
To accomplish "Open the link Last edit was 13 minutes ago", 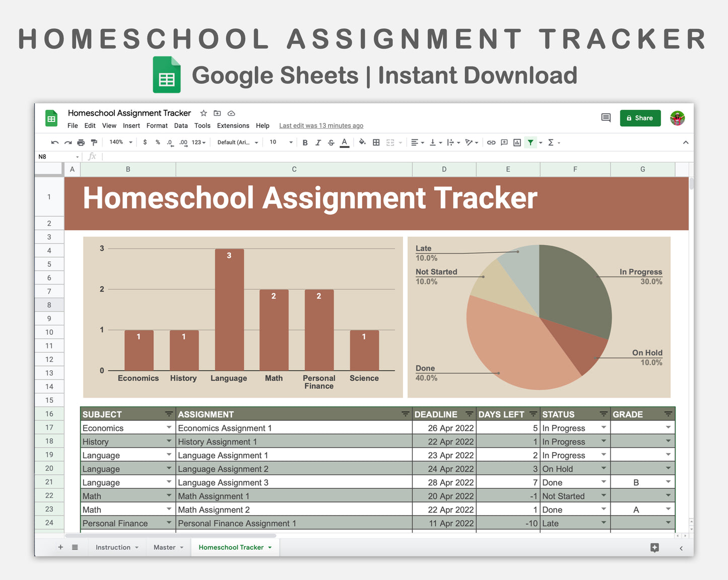I will tap(321, 125).
